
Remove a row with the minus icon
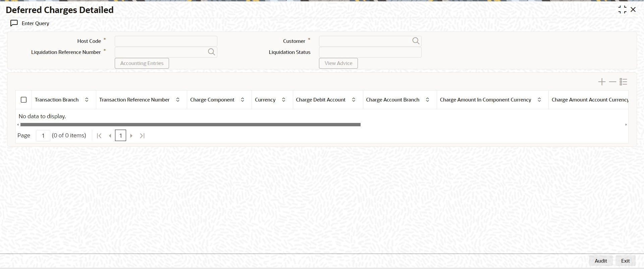[x=612, y=82]
